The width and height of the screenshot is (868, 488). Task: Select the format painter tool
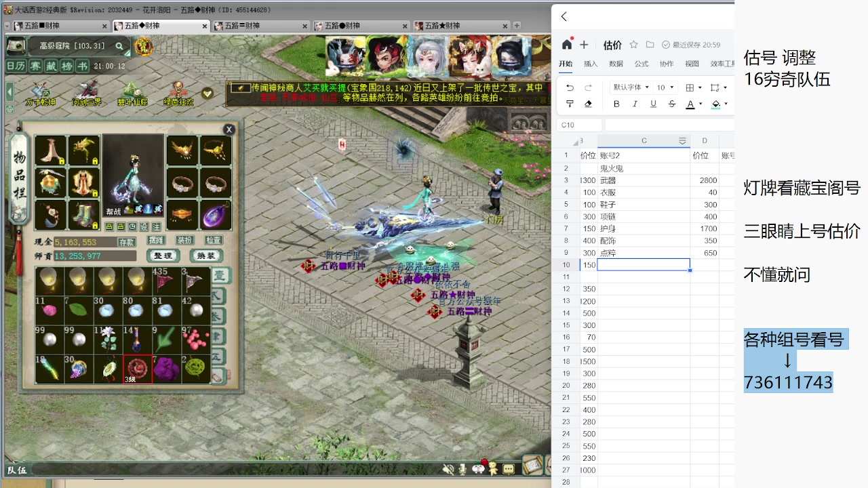click(x=570, y=104)
